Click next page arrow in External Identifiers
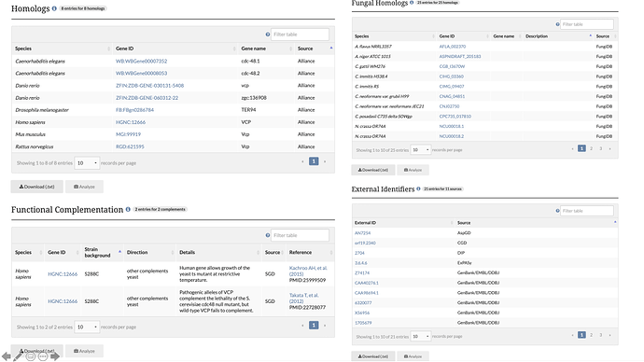Screen dimensions: 644x362 click(609, 335)
